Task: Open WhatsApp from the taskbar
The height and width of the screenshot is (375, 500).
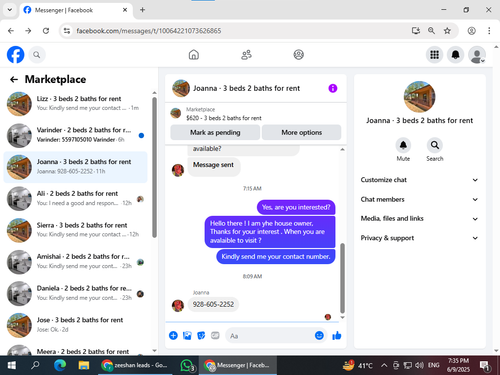Action: pos(187,365)
